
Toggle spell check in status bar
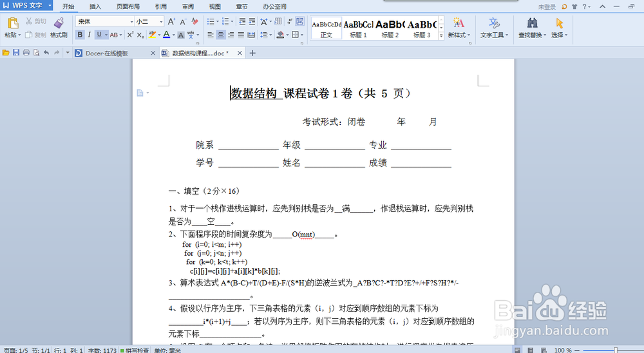[135, 350]
